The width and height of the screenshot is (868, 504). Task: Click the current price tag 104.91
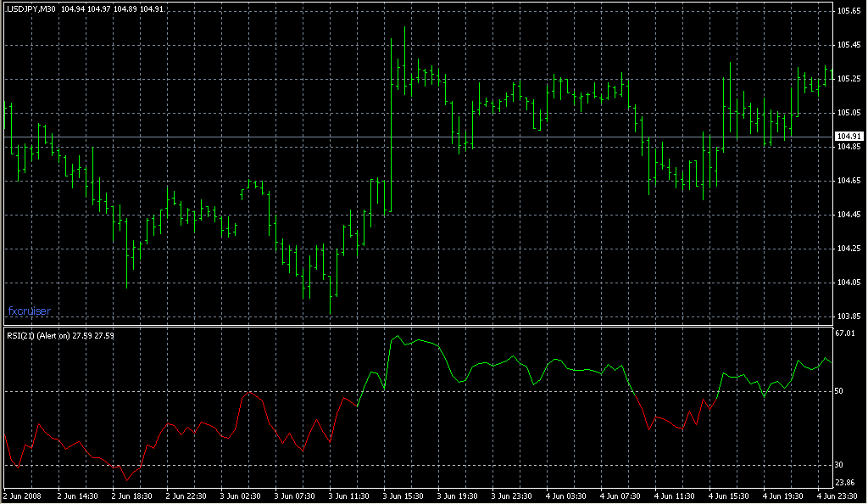click(x=849, y=137)
